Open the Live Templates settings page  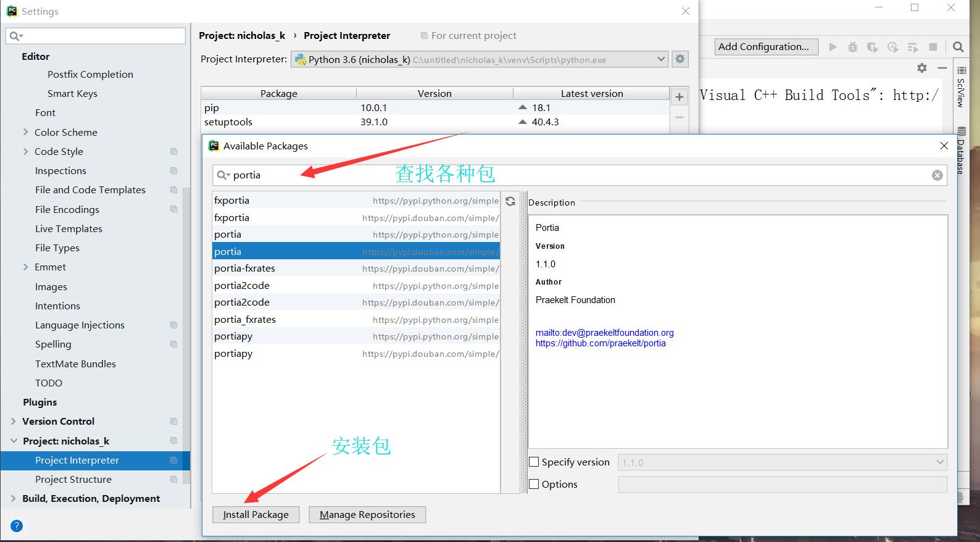[x=69, y=228]
